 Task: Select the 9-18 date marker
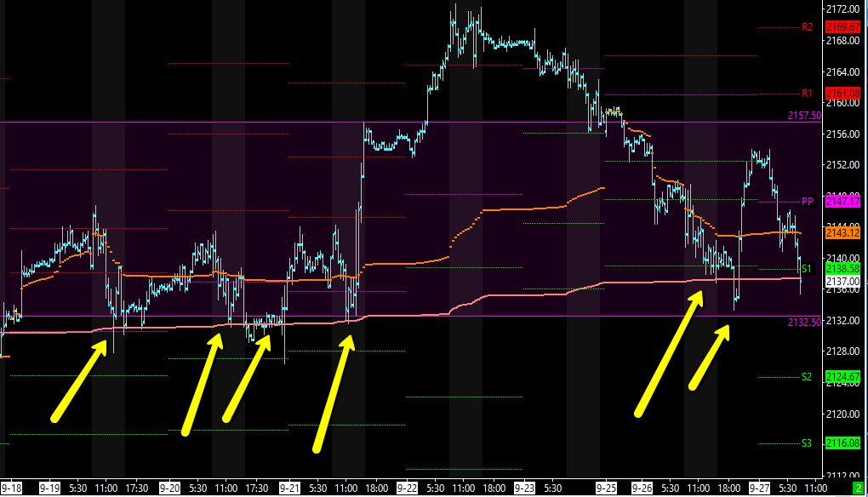[x=11, y=488]
